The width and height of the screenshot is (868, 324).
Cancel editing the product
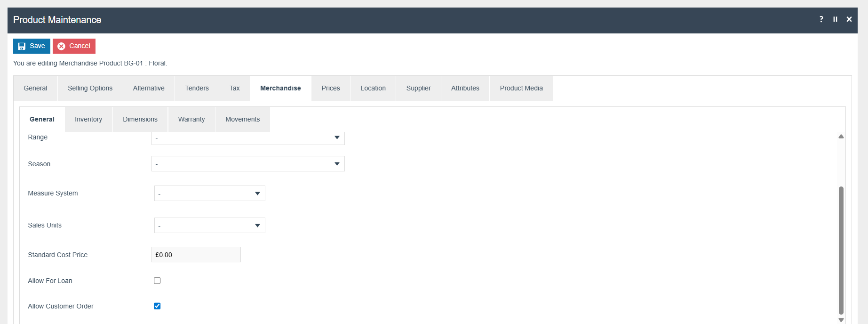click(x=74, y=46)
